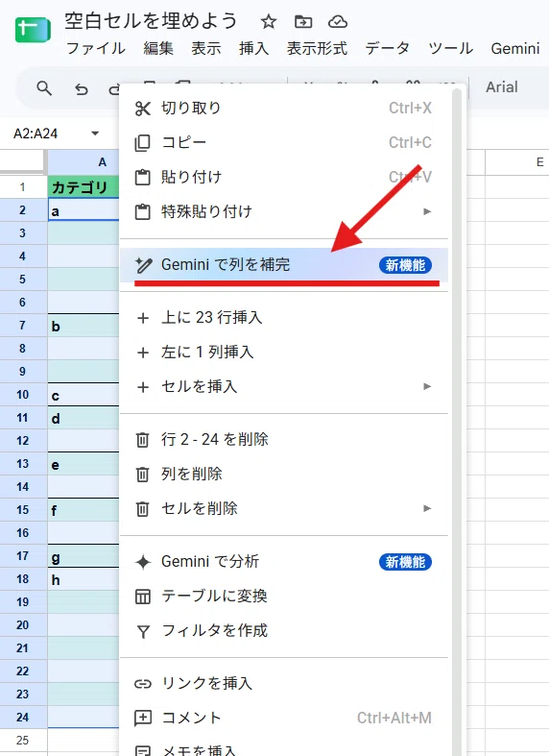This screenshot has height=756, width=549.
Task: Select row 1 header
Action: pyautogui.click(x=23, y=186)
